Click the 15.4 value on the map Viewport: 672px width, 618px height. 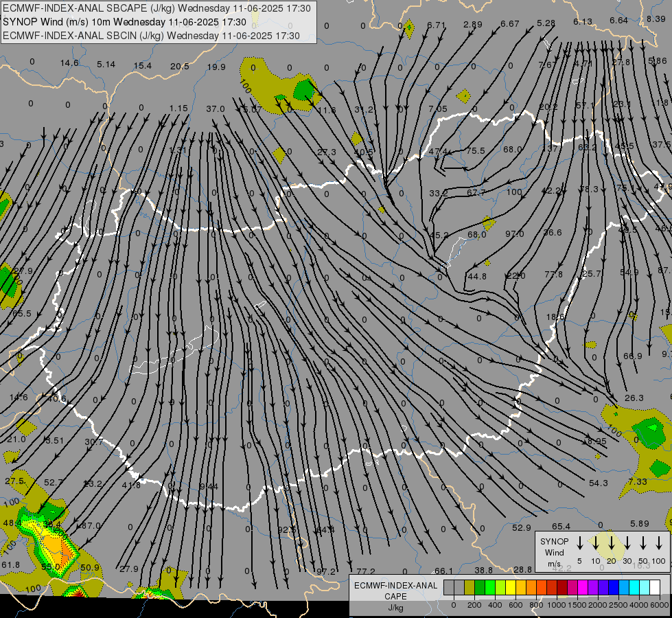[143, 66]
